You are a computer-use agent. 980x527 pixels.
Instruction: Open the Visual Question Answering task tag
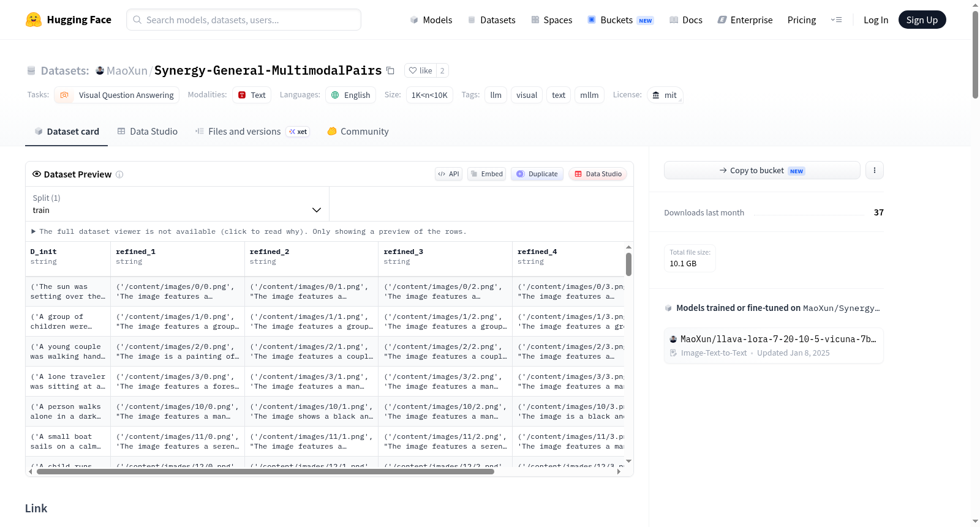(116, 95)
